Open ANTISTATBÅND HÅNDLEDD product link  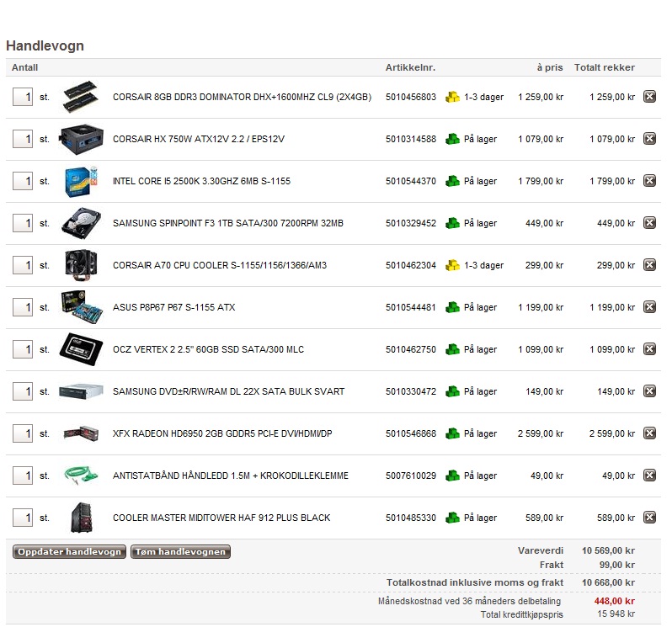[x=231, y=476]
